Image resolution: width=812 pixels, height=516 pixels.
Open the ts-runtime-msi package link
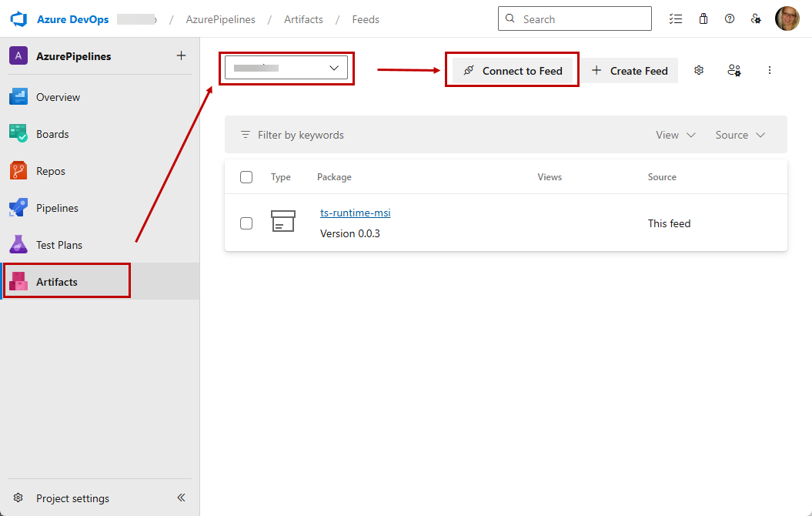click(x=356, y=213)
